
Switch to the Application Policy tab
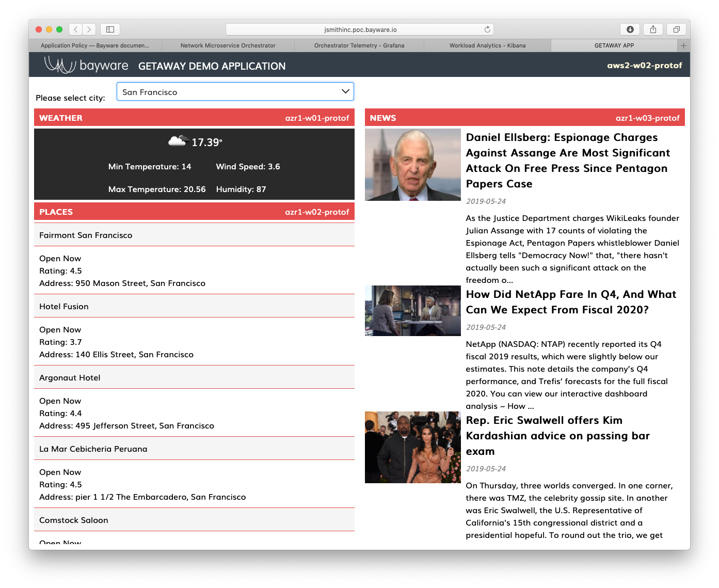[95, 45]
